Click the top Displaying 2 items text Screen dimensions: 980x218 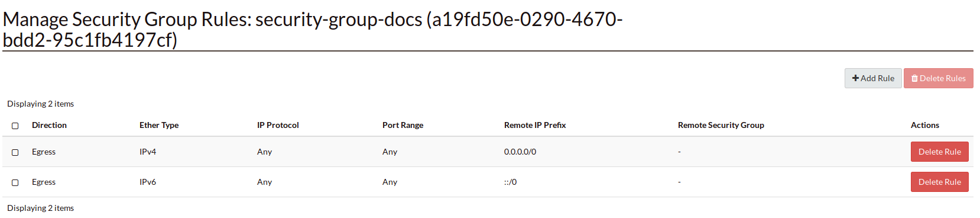click(x=40, y=104)
